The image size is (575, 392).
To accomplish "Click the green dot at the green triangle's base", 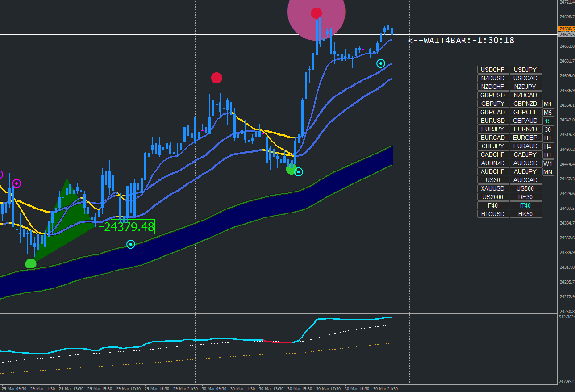I will coord(31,264).
